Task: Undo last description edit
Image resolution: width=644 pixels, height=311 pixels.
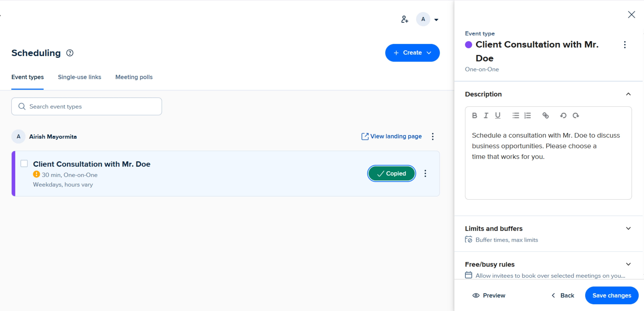Action: pos(563,115)
